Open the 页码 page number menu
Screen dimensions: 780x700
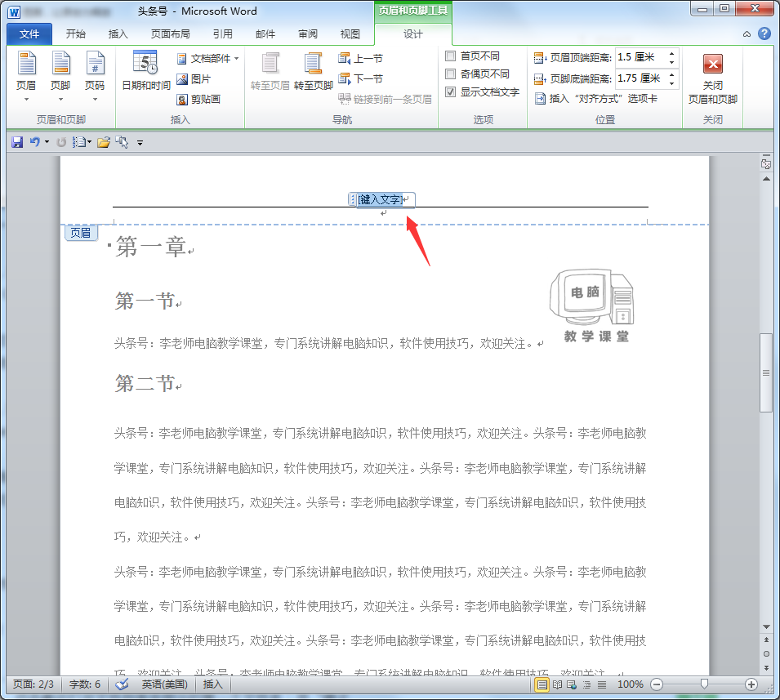95,76
